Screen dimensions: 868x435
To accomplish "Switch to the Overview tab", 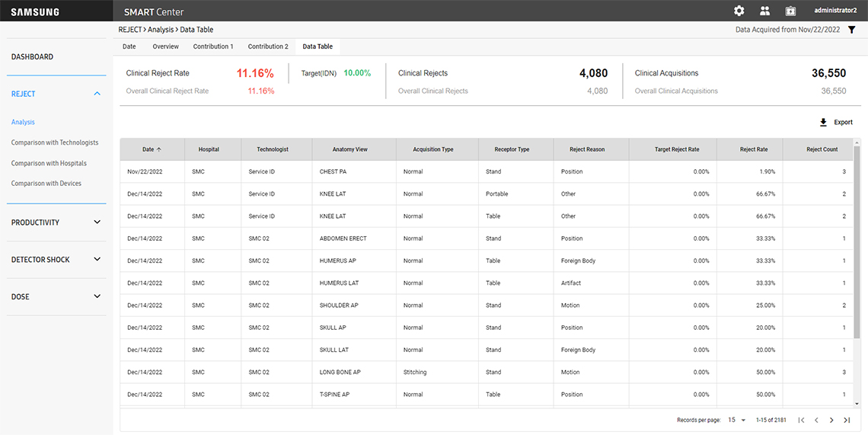I will (165, 46).
